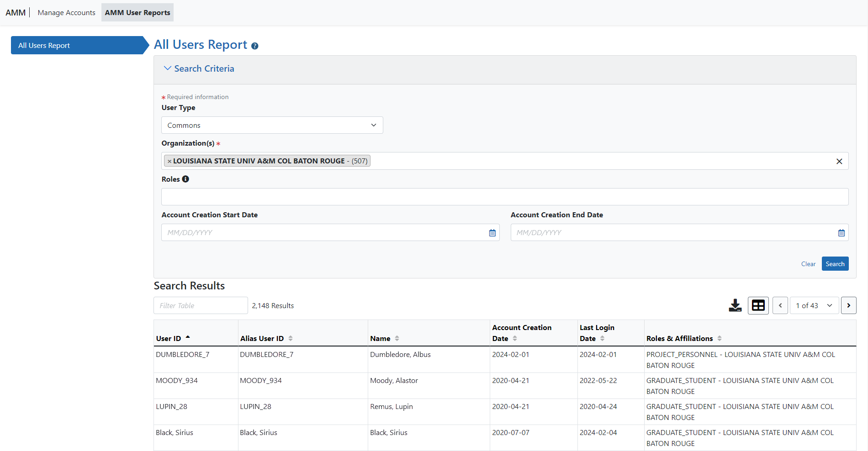Sort by Roles & Affiliations column

[x=720, y=338]
